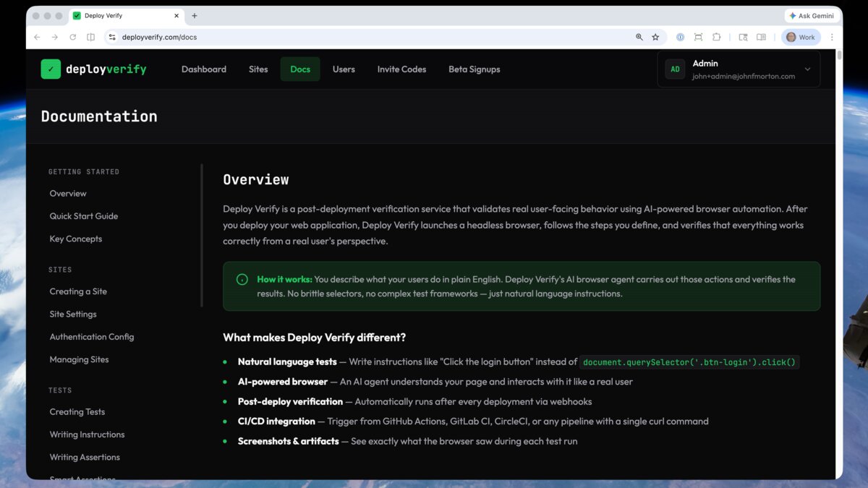Click the info icon in How it works box
The width and height of the screenshot is (868, 488).
tap(242, 280)
